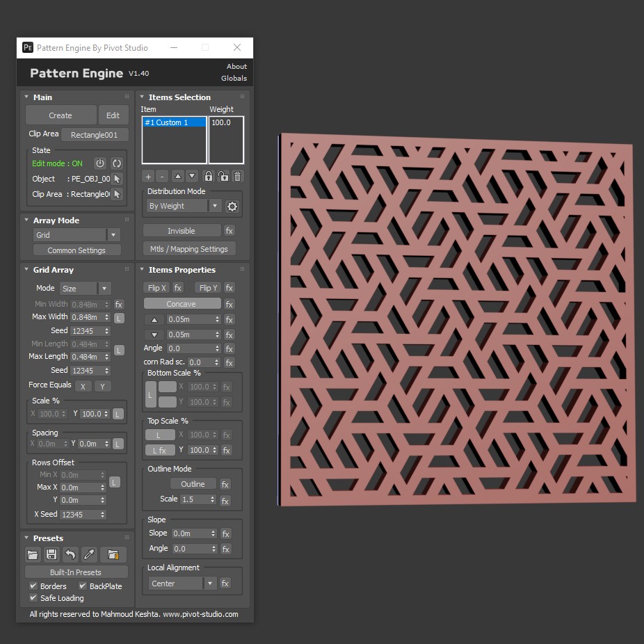
Task: Toggle the Invisible button
Action: (182, 231)
